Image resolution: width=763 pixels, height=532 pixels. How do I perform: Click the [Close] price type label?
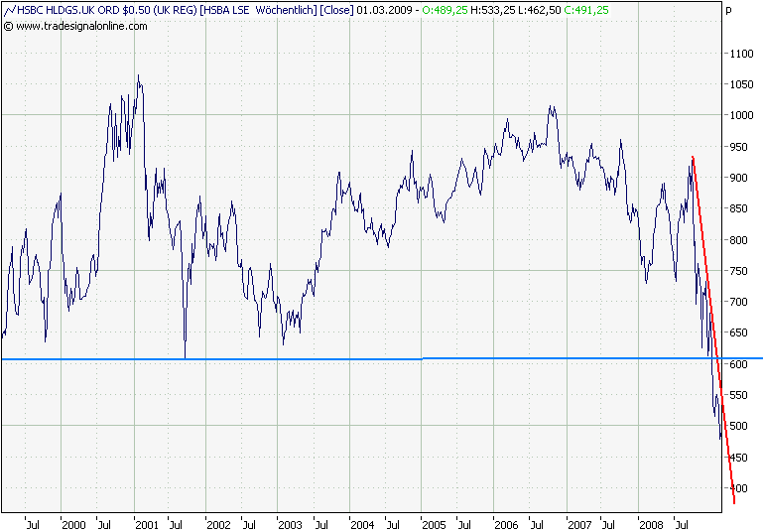pyautogui.click(x=336, y=10)
